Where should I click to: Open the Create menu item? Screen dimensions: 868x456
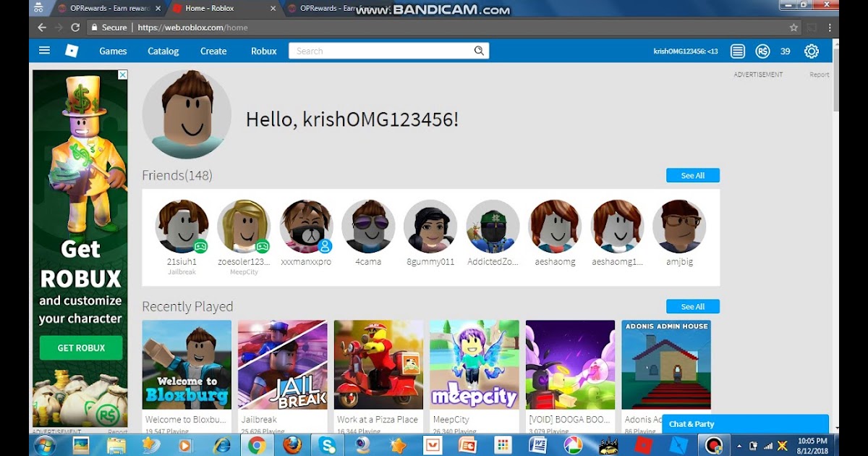click(x=213, y=51)
